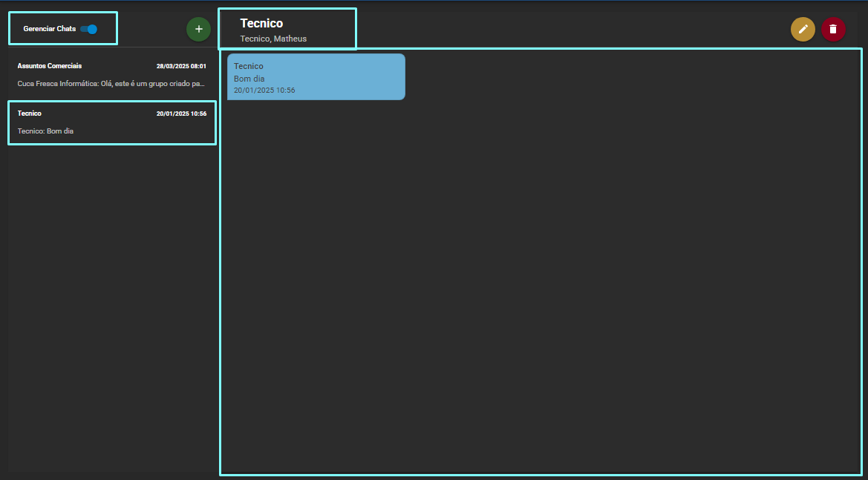Click the red trash delete chat button
This screenshot has height=480, width=868.
tap(833, 30)
